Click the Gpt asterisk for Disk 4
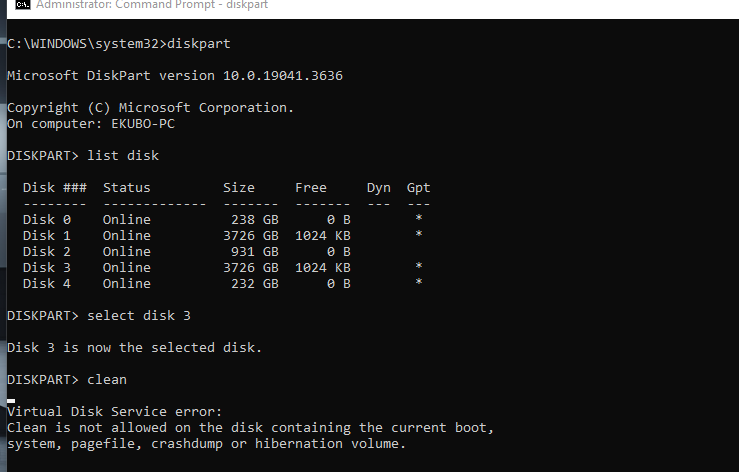This screenshot has width=739, height=472. (x=419, y=282)
